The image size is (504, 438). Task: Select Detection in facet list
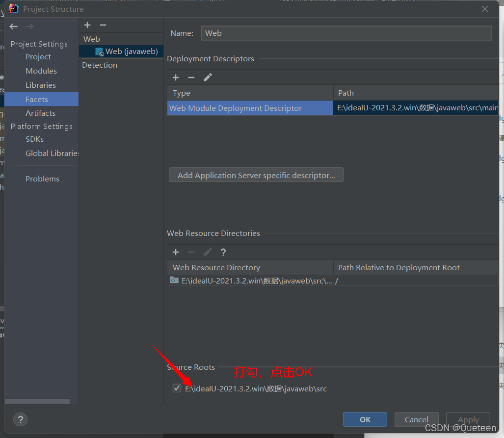pyautogui.click(x=100, y=65)
